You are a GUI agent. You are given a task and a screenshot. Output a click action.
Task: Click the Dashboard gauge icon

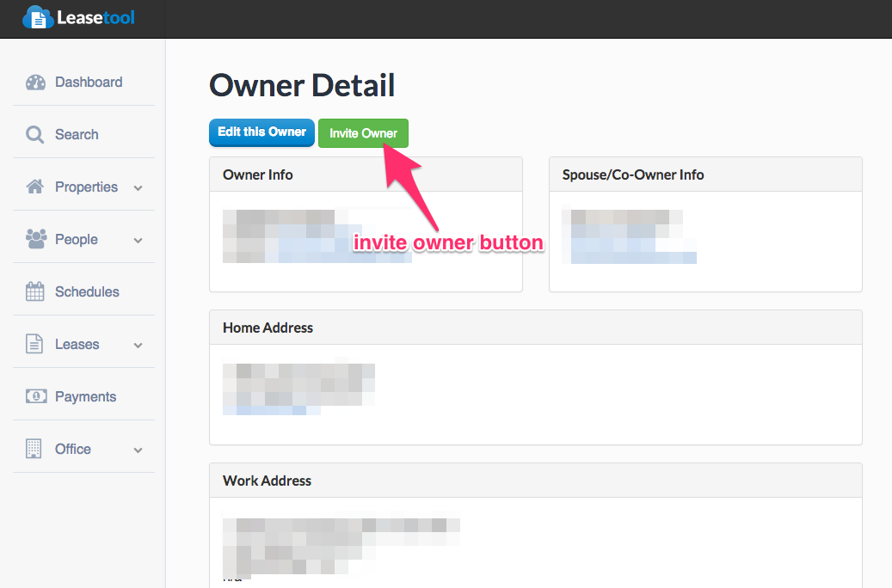pos(35,83)
